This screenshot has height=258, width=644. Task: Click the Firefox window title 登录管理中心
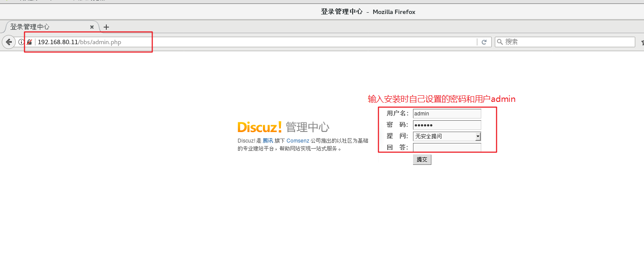(x=341, y=12)
